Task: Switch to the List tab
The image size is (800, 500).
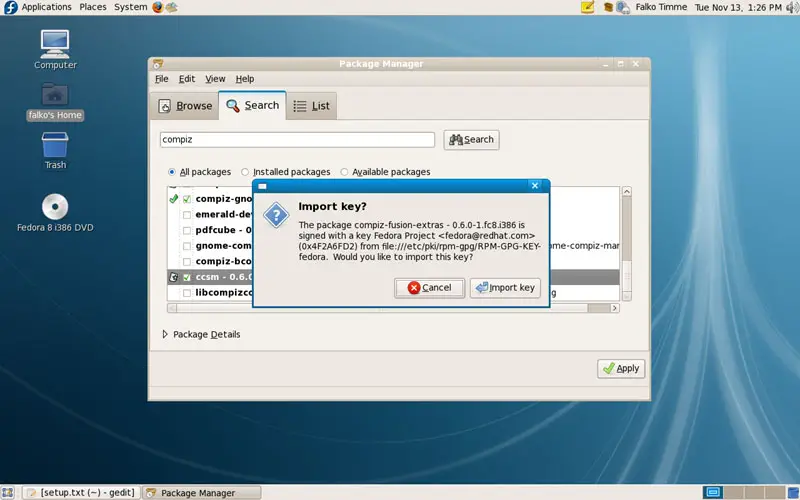Action: pyautogui.click(x=311, y=106)
